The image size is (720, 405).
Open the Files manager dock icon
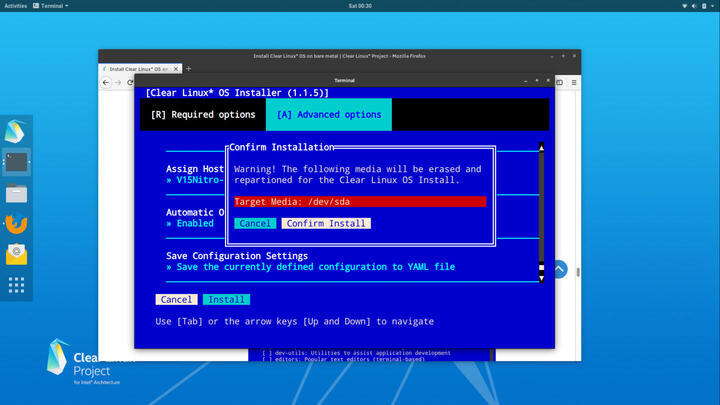[x=16, y=193]
